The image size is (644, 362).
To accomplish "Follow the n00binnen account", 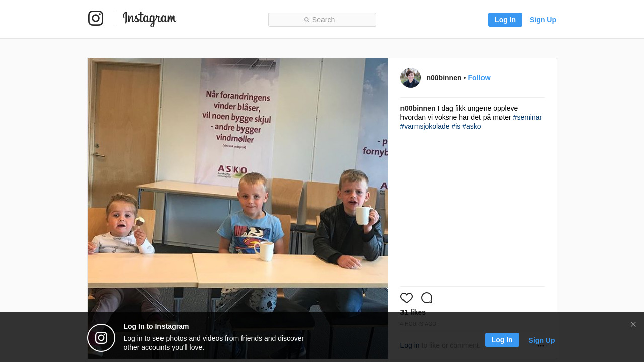I will (x=479, y=78).
